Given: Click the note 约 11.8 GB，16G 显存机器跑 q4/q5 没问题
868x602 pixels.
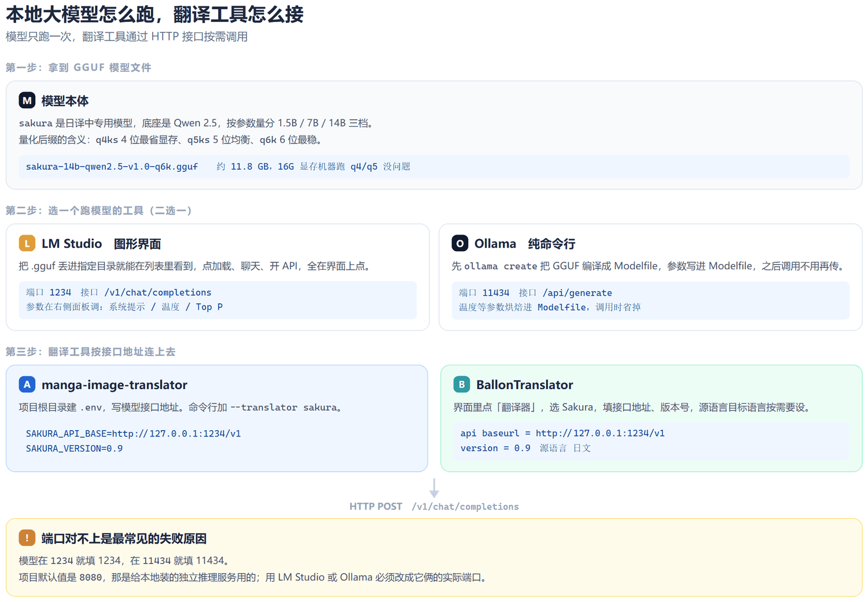Looking at the screenshot, I should 314,167.
